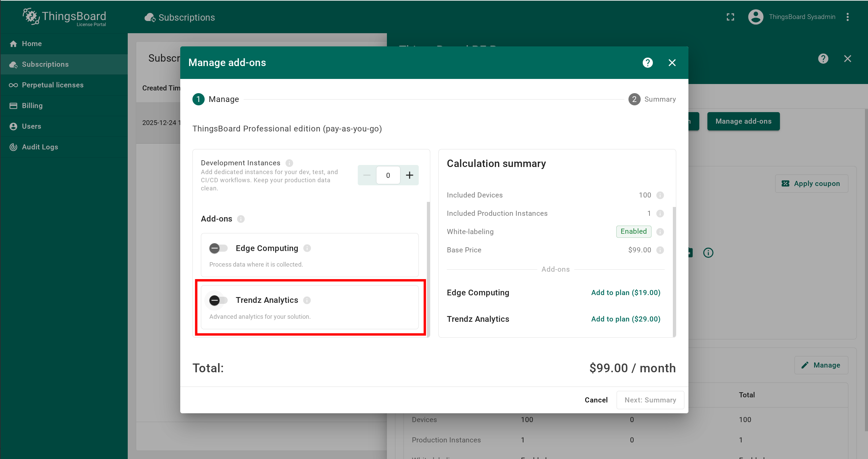
Task: Enable the Trendz Analytics add-on toggle
Action: [218, 300]
